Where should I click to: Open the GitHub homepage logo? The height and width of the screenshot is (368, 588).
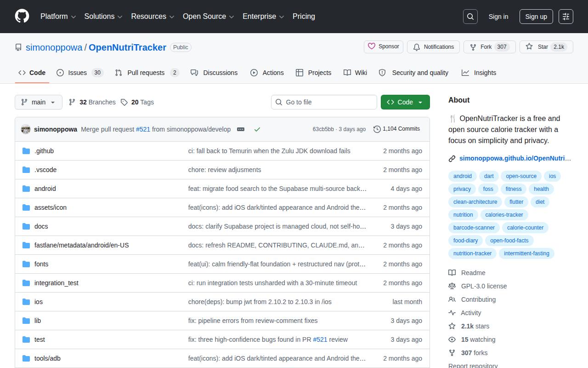[22, 16]
